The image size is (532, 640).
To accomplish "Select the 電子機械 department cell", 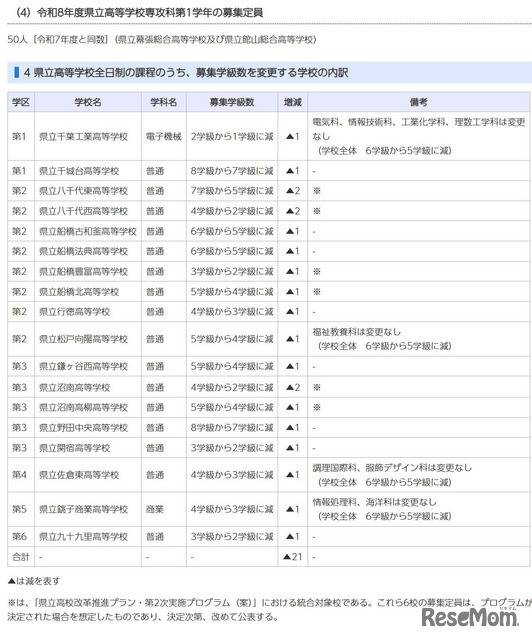I will click(x=164, y=136).
